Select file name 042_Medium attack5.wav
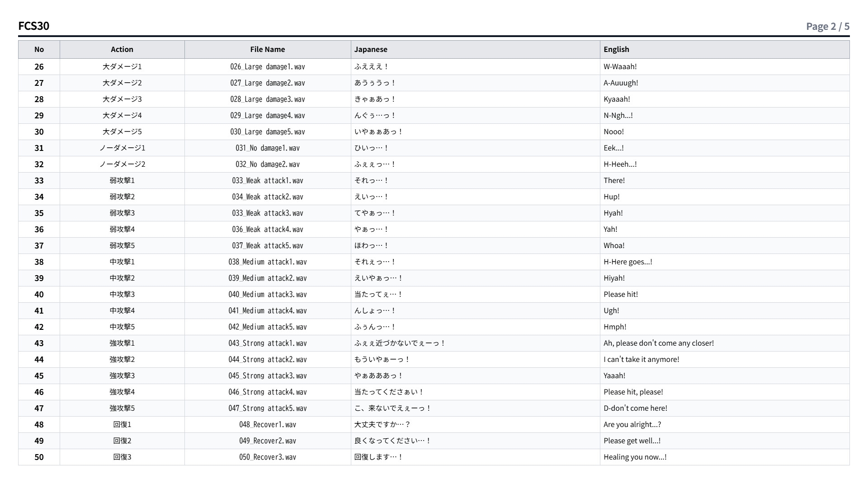 pos(268,327)
